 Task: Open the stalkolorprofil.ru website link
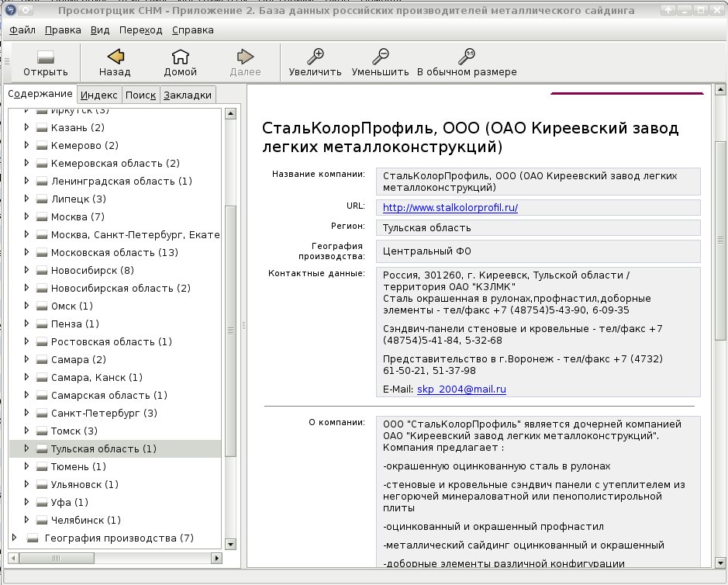tap(450, 208)
